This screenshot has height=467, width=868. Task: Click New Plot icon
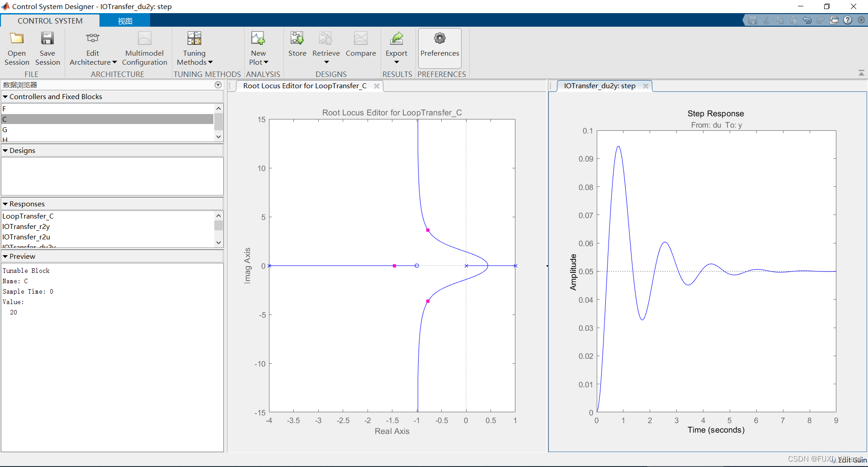point(258,38)
